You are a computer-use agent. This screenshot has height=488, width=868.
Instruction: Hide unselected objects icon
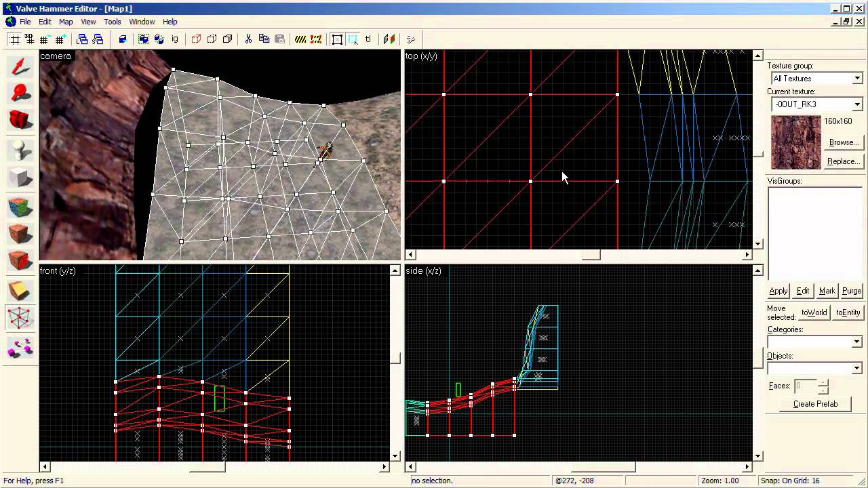click(212, 39)
